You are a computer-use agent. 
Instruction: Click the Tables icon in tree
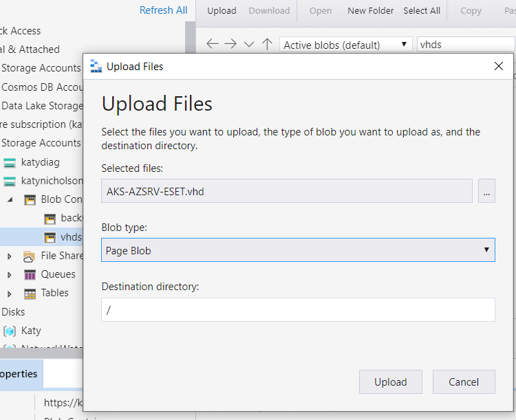point(30,293)
